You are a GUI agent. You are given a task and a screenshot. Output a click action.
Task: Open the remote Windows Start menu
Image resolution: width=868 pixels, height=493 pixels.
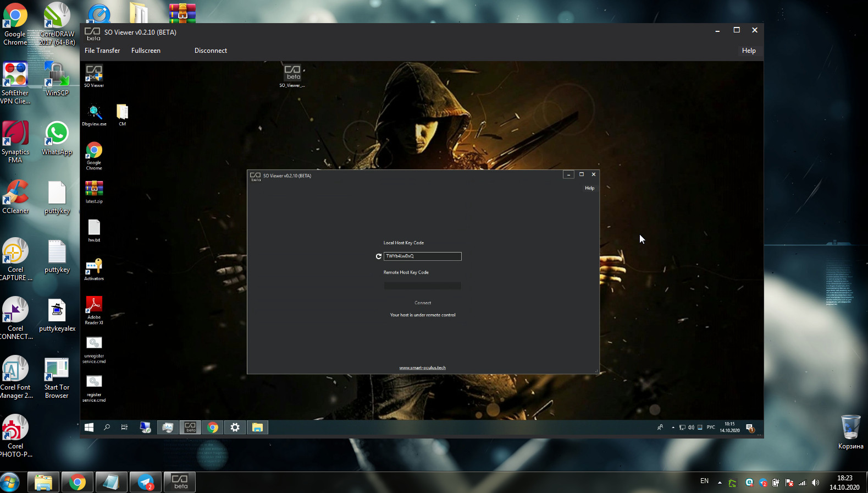click(x=89, y=428)
